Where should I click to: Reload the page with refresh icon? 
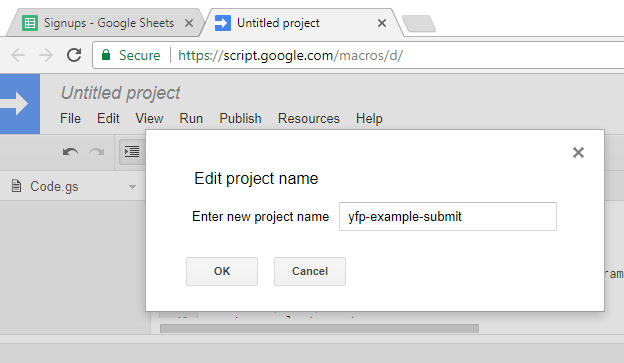click(74, 55)
